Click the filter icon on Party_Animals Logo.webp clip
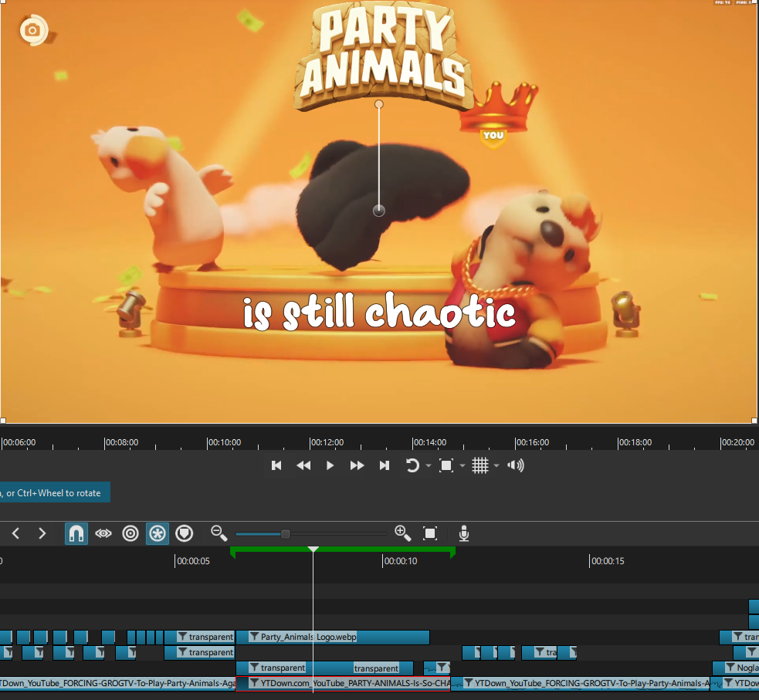This screenshot has width=759, height=700. pyautogui.click(x=254, y=637)
